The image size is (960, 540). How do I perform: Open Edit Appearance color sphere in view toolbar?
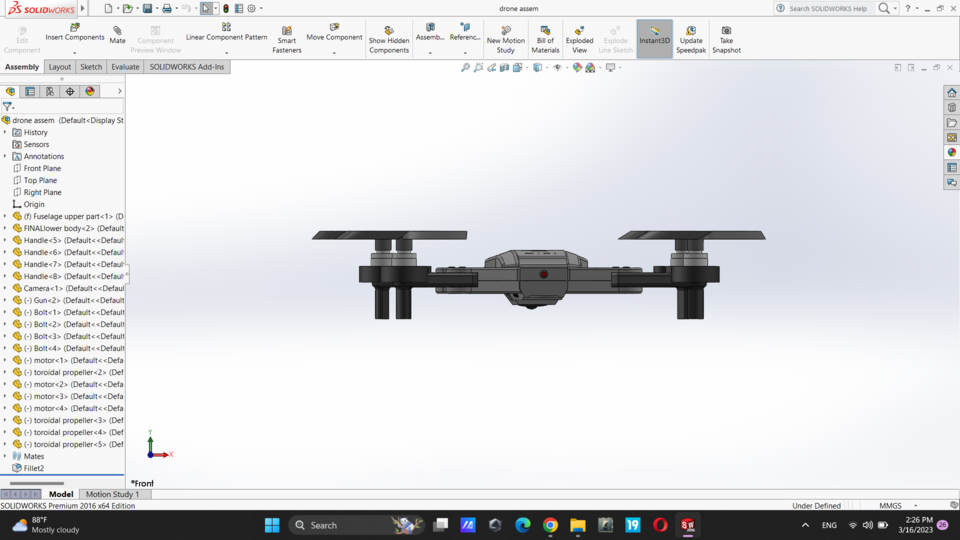click(x=577, y=67)
